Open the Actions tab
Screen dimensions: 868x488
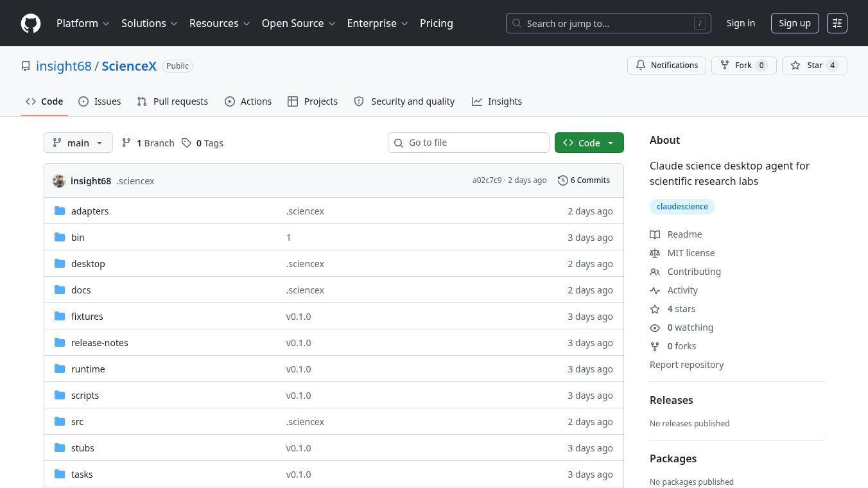[248, 101]
